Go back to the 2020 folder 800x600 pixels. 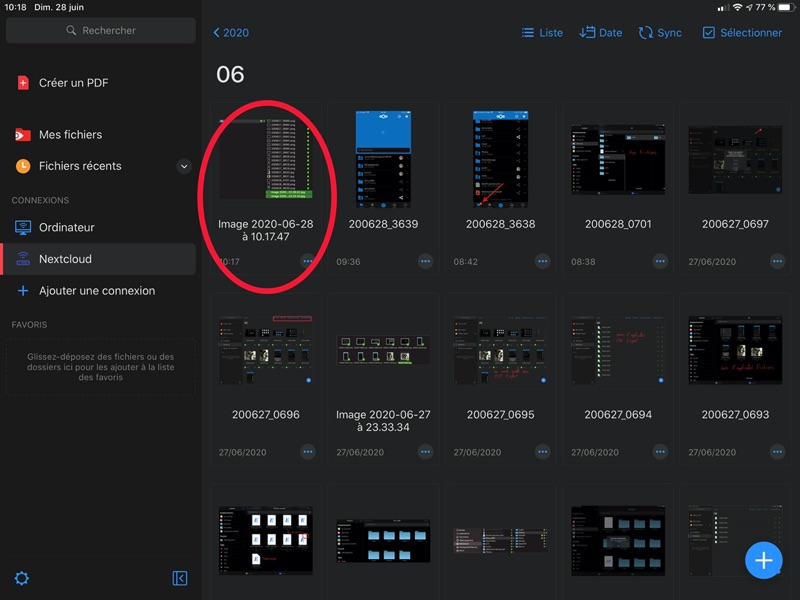231,33
